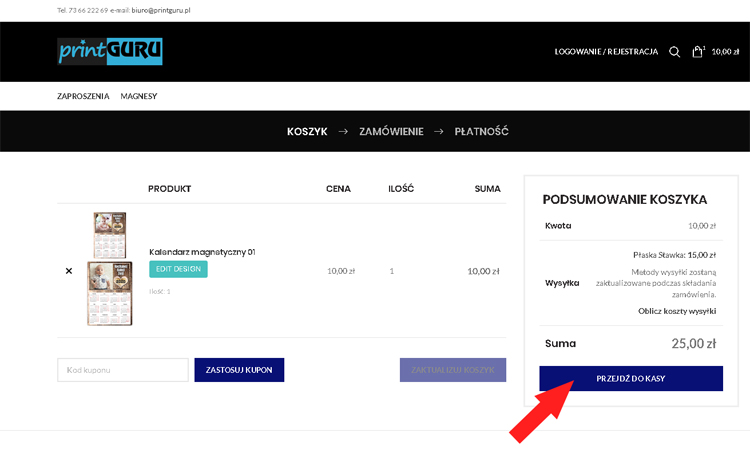The width and height of the screenshot is (750, 449).
Task: Open the ZAPROSZENIA menu item
Action: [83, 96]
